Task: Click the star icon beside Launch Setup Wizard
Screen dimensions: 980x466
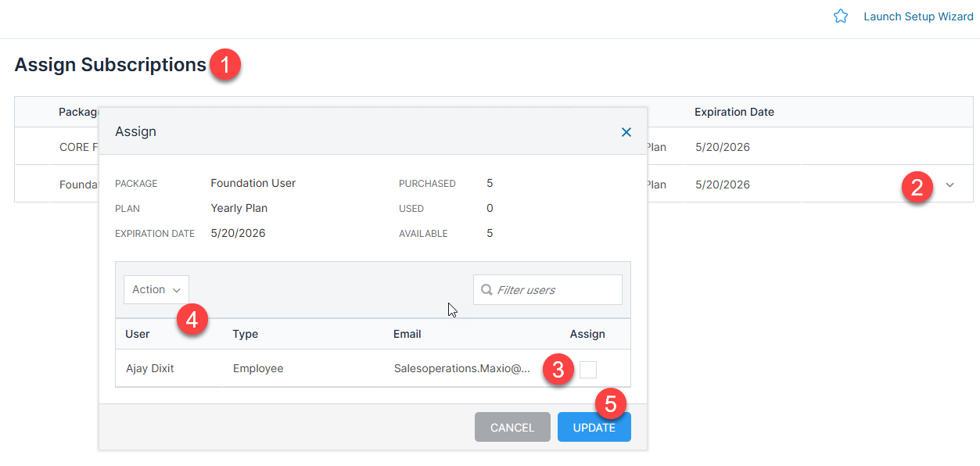Action: point(841,16)
